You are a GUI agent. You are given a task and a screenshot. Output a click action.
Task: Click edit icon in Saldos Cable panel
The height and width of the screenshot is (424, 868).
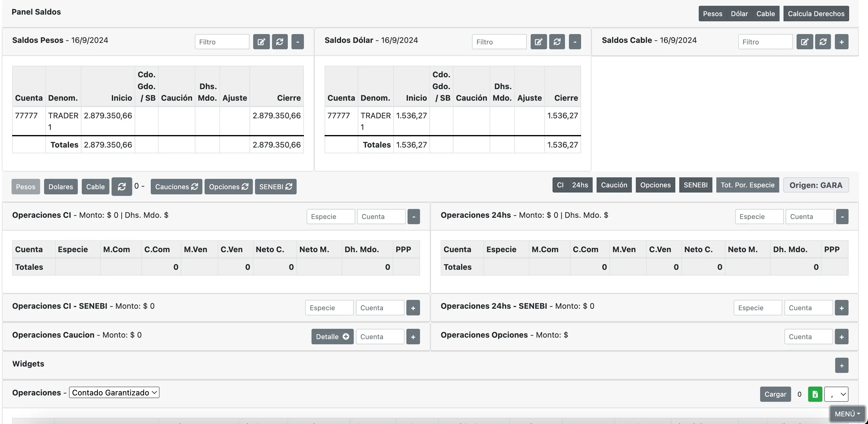tap(804, 42)
